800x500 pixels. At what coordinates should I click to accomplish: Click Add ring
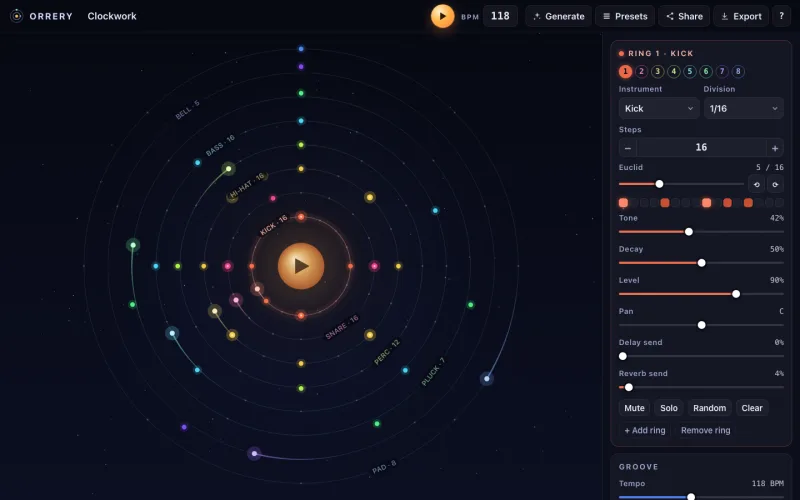click(x=645, y=431)
